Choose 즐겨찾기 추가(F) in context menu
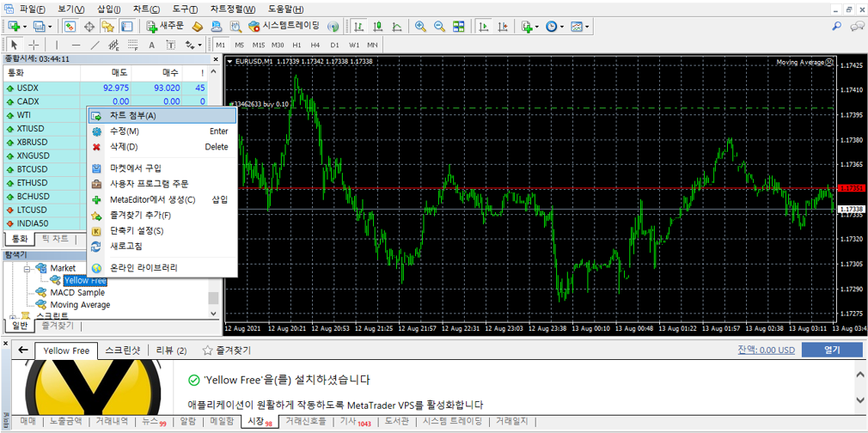The height and width of the screenshot is (433, 868). pos(162,215)
